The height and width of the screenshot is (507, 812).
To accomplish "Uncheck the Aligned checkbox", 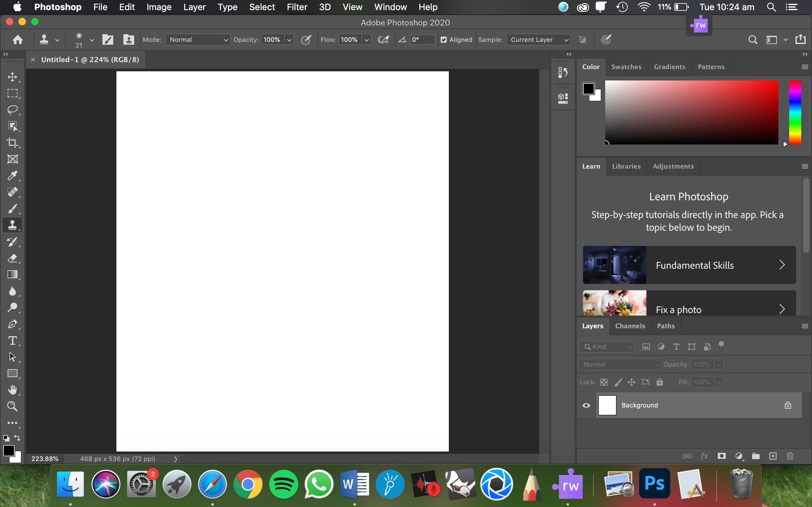I will click(443, 40).
